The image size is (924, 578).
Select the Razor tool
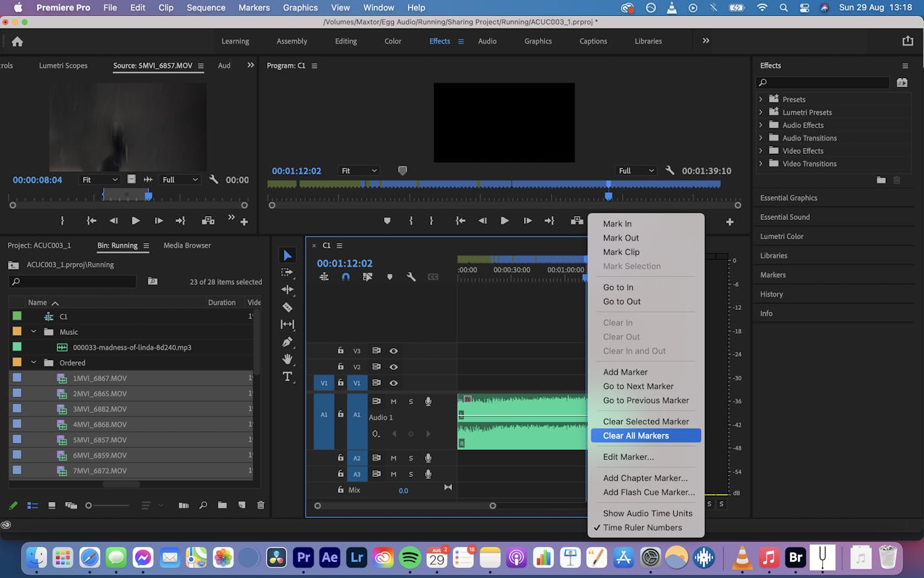click(287, 307)
